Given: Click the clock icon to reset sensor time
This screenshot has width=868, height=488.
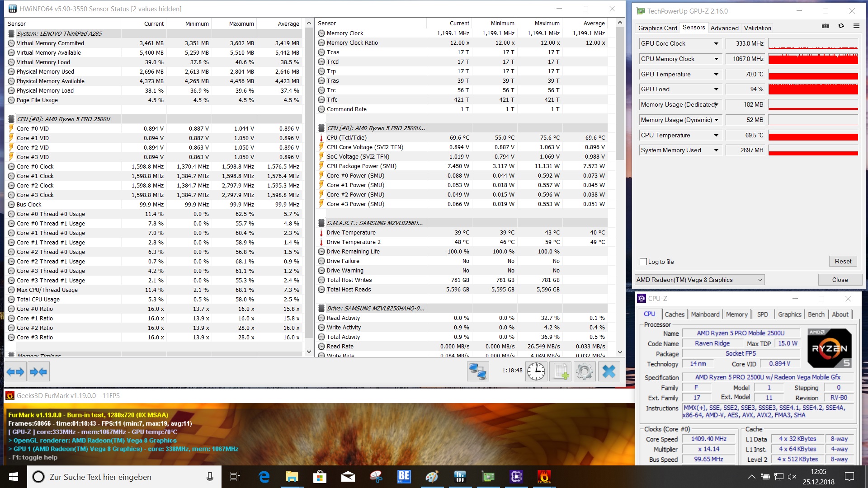Looking at the screenshot, I should (536, 371).
